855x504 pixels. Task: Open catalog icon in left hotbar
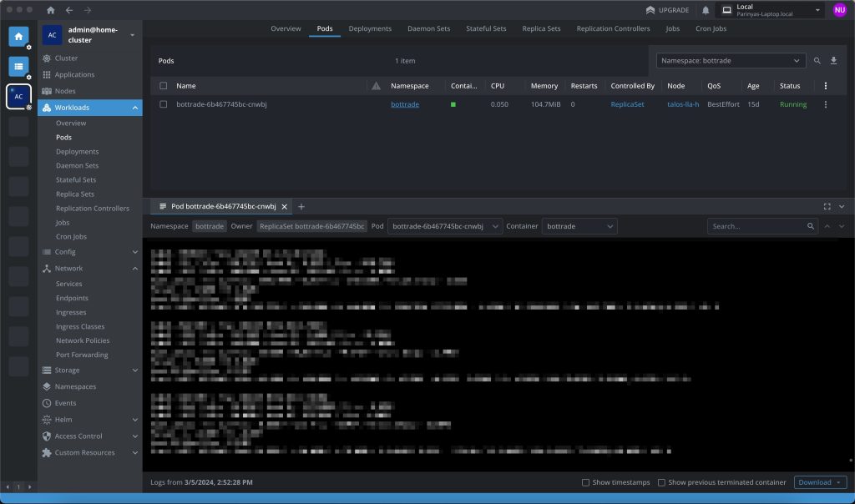[18, 67]
